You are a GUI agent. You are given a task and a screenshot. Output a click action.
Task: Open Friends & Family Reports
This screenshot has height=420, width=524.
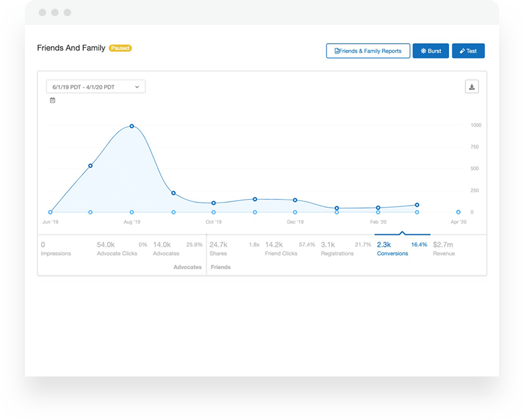point(368,51)
